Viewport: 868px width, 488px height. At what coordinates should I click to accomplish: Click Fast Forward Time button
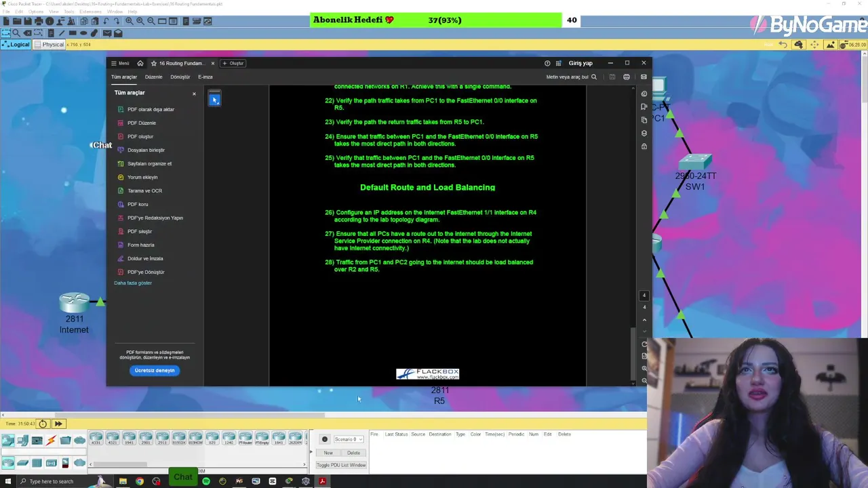(x=58, y=424)
